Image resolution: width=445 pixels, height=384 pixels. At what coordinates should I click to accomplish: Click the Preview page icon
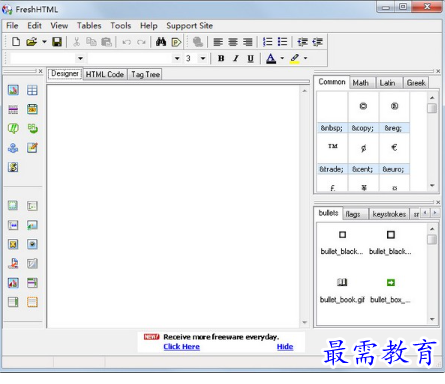(176, 42)
